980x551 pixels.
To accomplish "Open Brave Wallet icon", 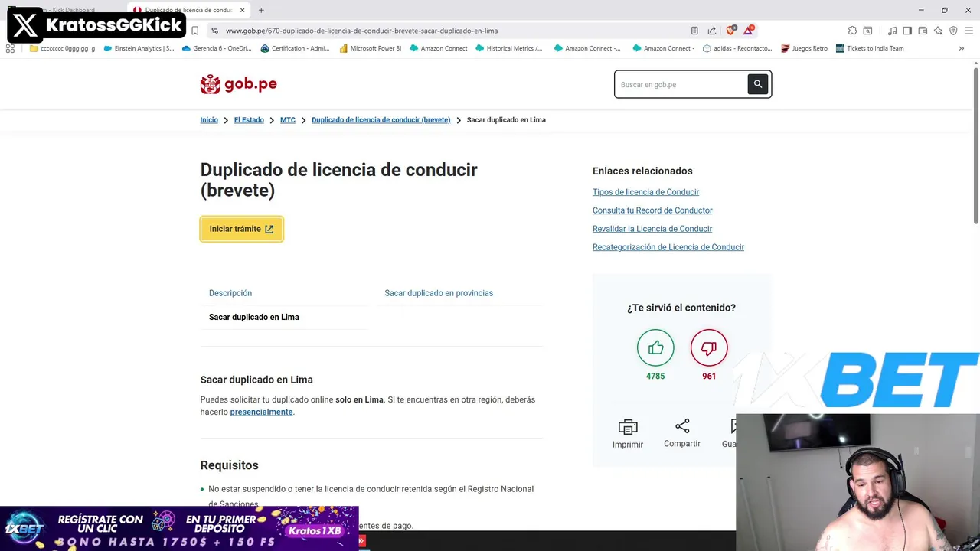I will click(923, 31).
